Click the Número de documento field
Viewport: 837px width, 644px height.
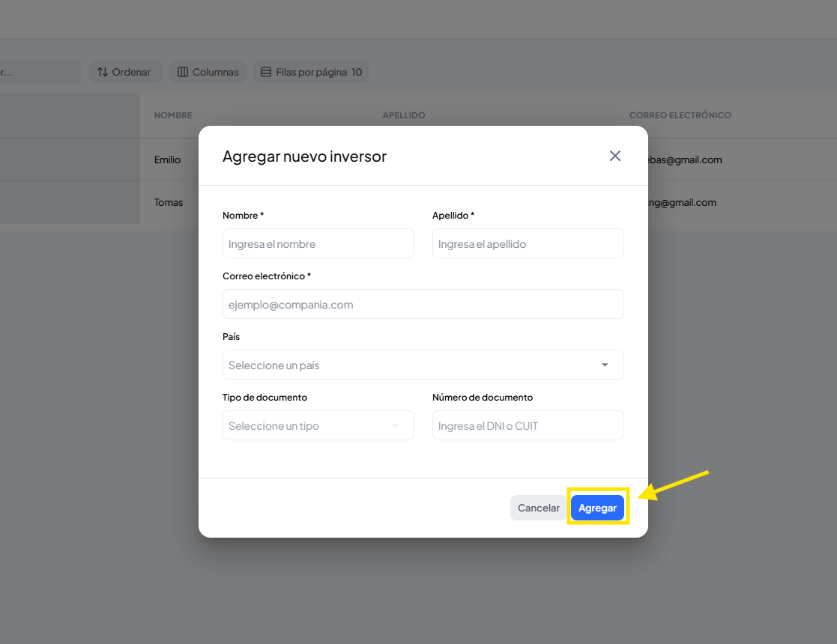(528, 425)
